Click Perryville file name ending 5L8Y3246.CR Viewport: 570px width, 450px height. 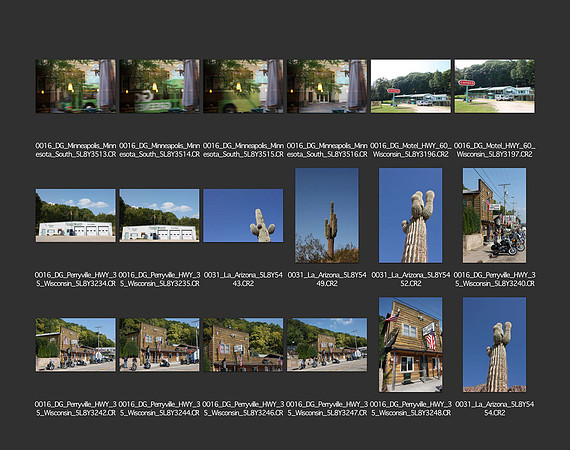243,408
